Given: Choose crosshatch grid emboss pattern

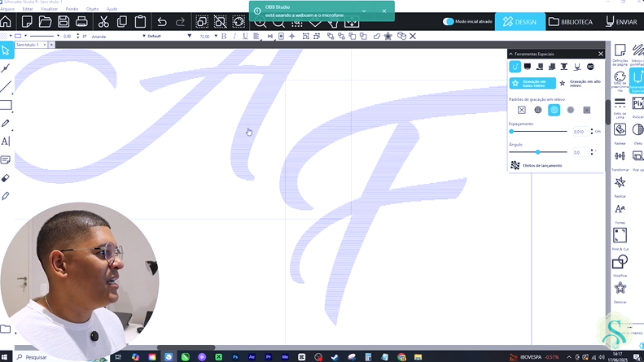Looking at the screenshot, I should [x=537, y=110].
